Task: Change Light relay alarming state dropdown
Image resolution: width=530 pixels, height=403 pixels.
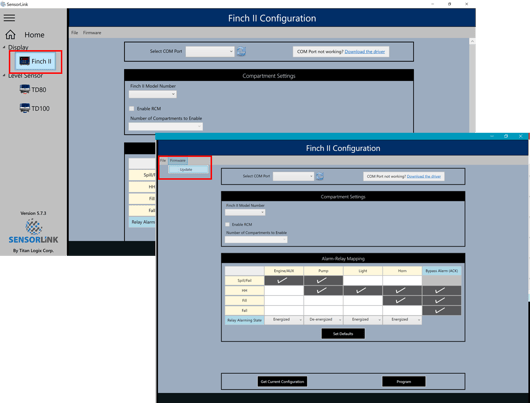Action: point(363,320)
